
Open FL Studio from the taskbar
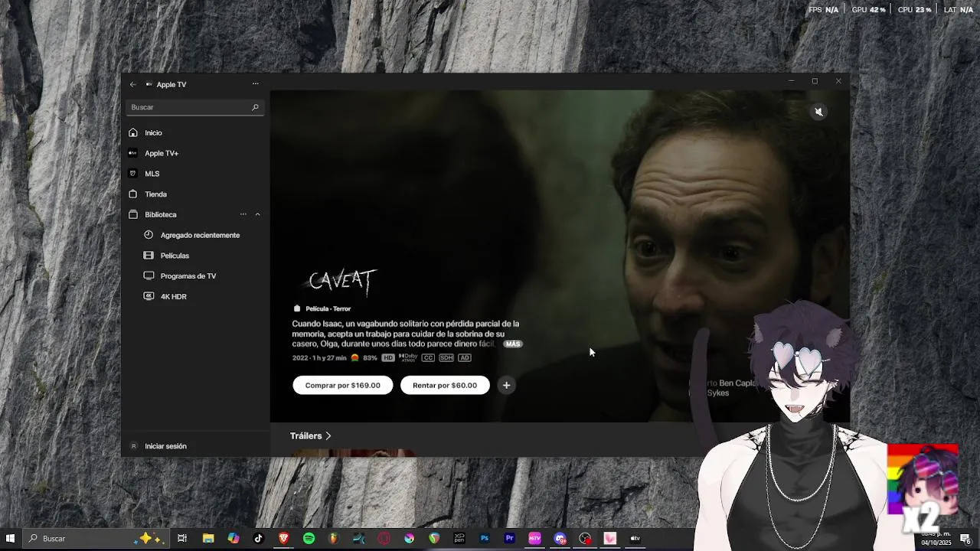[x=333, y=539]
